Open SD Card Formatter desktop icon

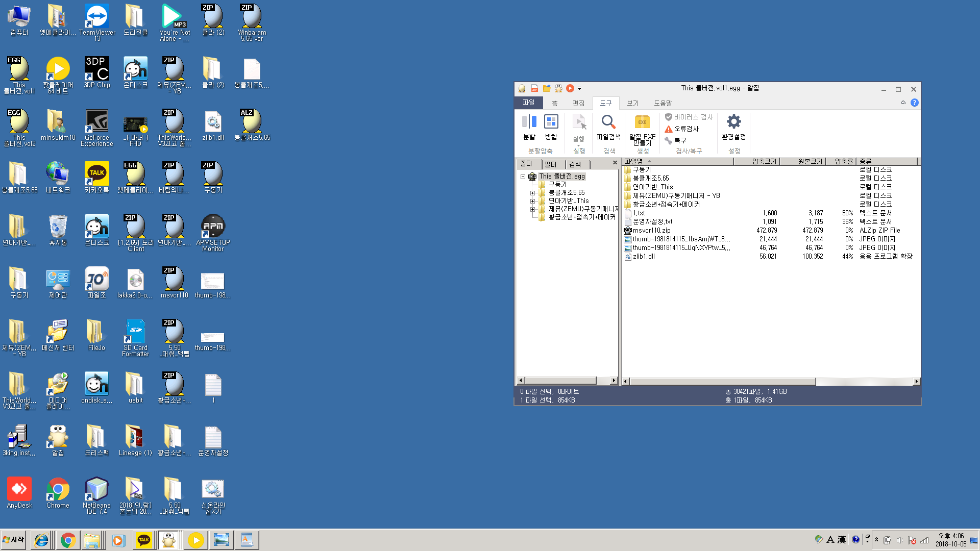[135, 338]
